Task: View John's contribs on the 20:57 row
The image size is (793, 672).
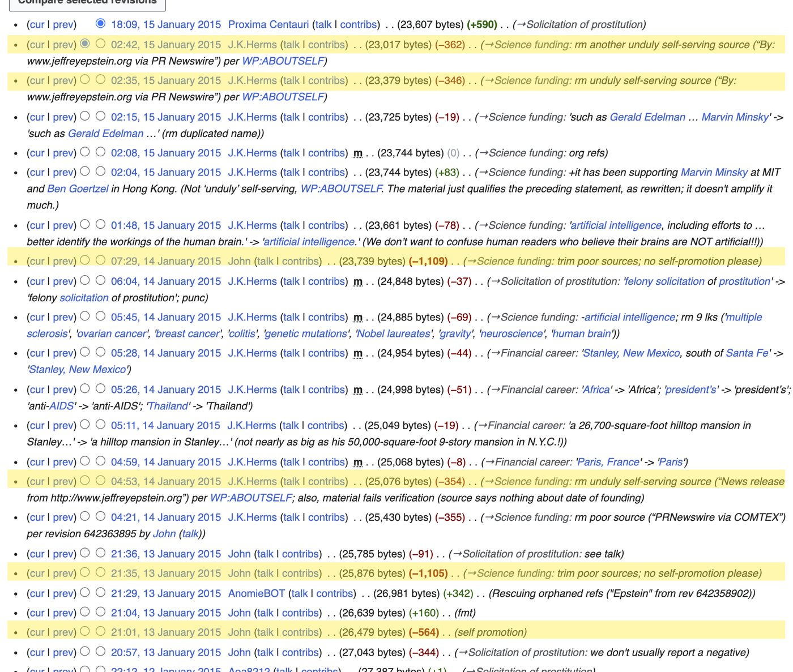Action: point(300,652)
